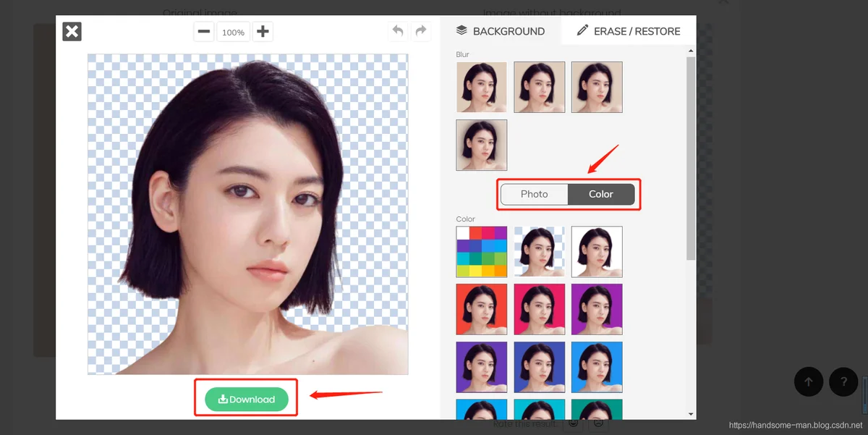Choose the fourth blur thumbnail in second row
868x435 pixels.
[482, 145]
